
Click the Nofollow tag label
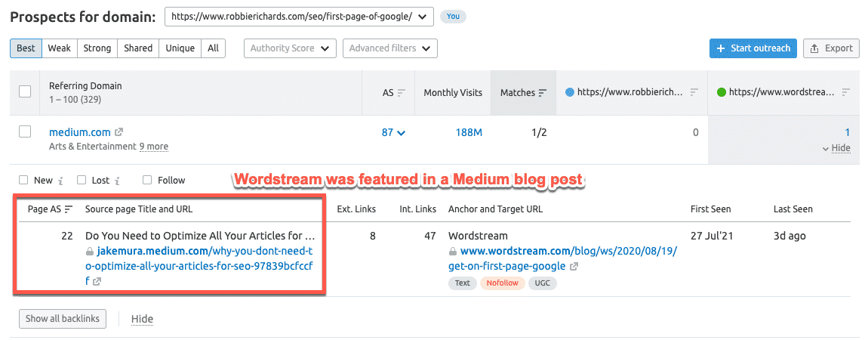point(502,283)
